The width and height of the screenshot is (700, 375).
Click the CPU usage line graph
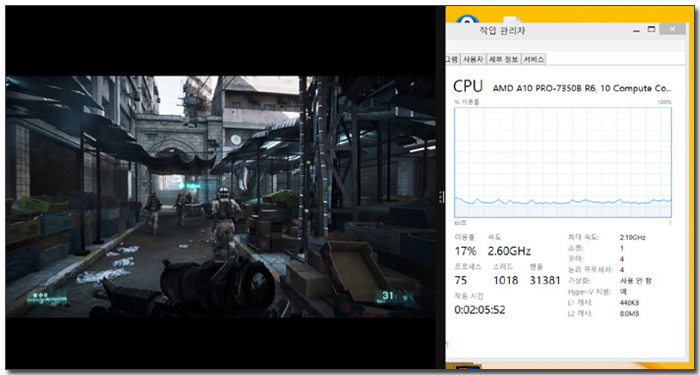click(x=562, y=162)
